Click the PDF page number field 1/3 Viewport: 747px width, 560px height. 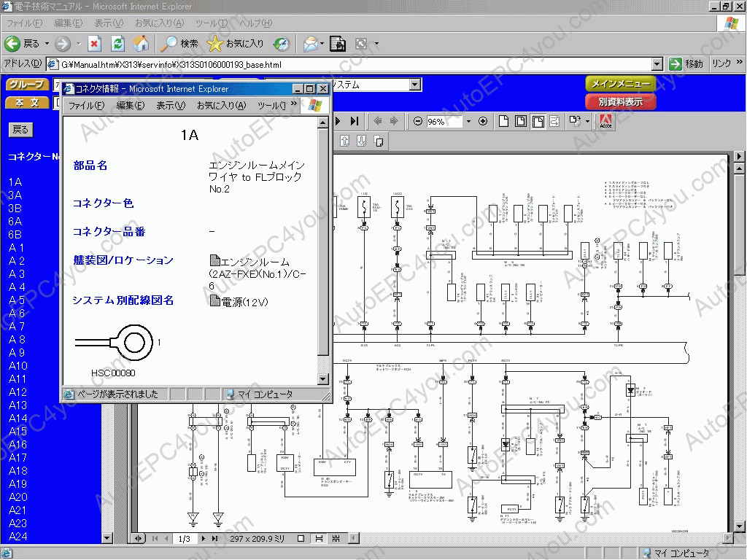tap(184, 539)
